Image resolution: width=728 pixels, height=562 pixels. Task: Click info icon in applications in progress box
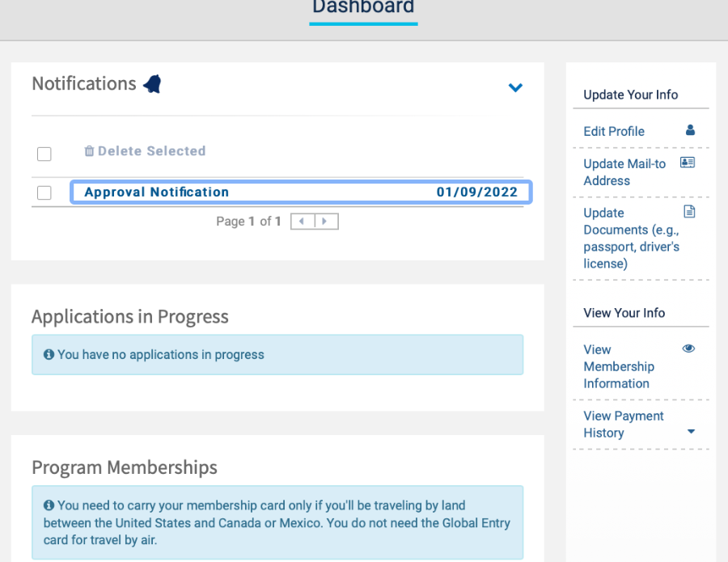(49, 354)
